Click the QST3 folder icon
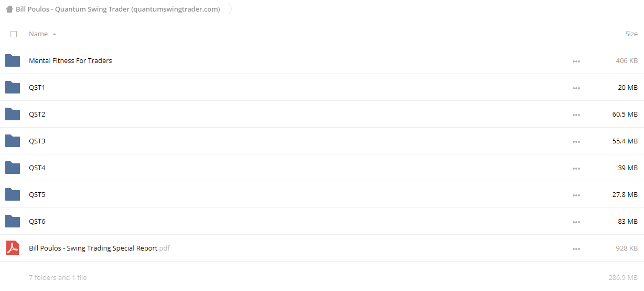The width and height of the screenshot is (644, 291). 13,141
